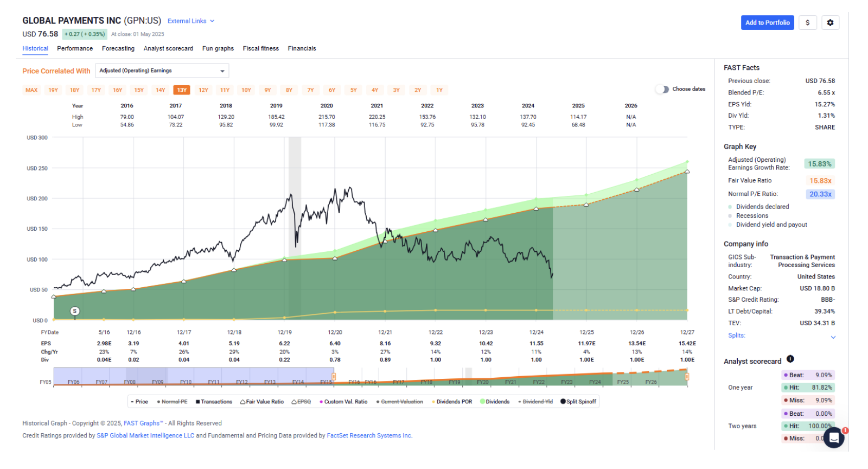Click the Market Cap value USD 18.80 B
Viewport: 868px width, 469px height.
click(x=817, y=289)
